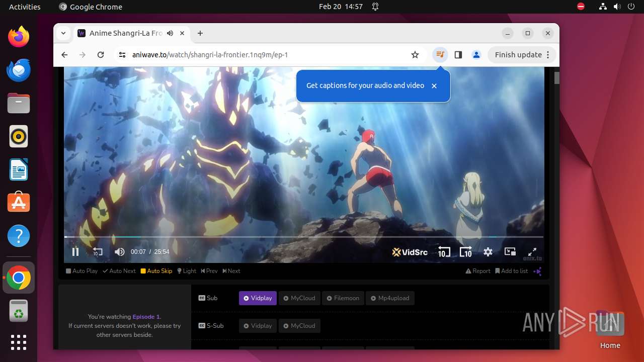Open the Google Chrome app menu
The width and height of the screenshot is (644, 362).
(x=91, y=7)
